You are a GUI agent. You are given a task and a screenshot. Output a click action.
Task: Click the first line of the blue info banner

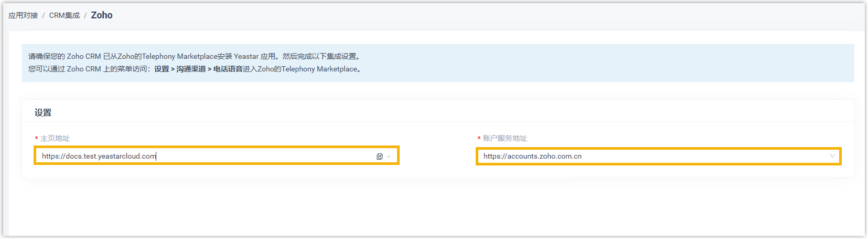(x=194, y=56)
